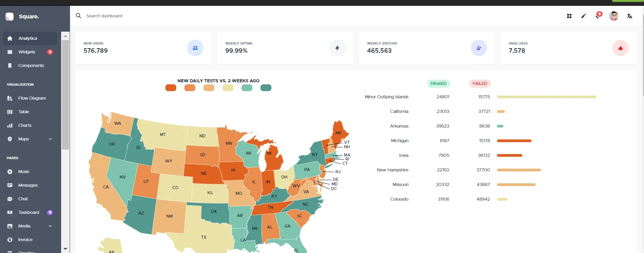Click the PASSED column badge

pos(438,84)
